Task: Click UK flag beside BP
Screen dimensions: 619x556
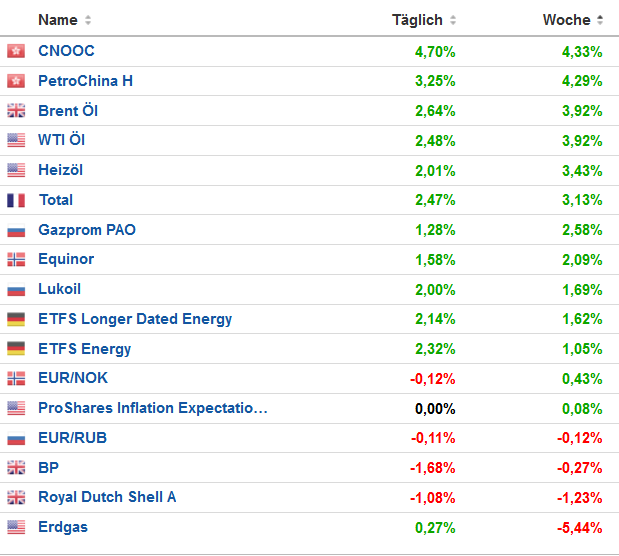Action: 16,468
